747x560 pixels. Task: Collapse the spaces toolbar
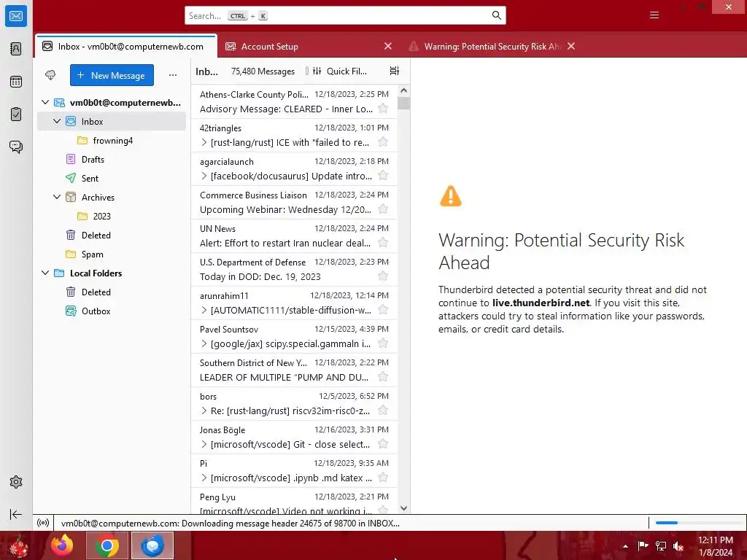(16, 514)
